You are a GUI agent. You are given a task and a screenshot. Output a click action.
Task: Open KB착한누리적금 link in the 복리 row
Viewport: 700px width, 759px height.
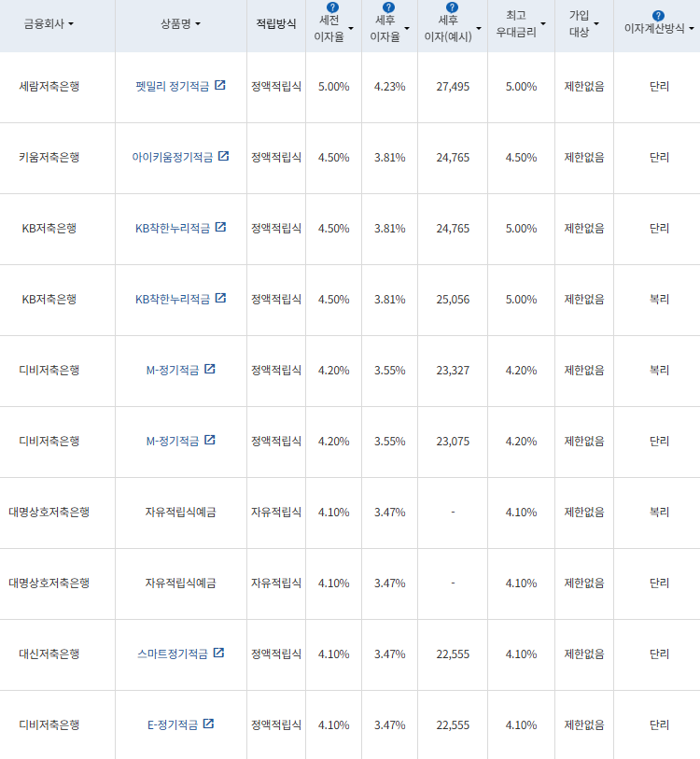point(173,299)
